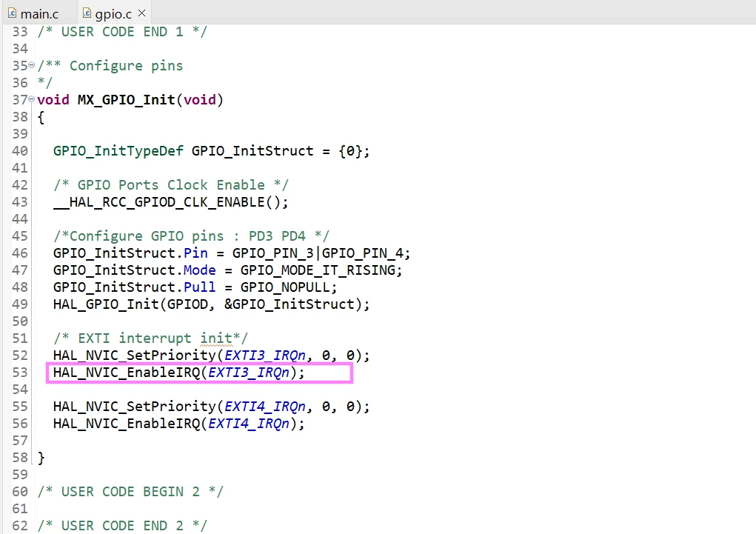Viewport: 756px width, 534px height.
Task: Click the EXTI3_IRQn identifier on line 52
Action: (264, 356)
